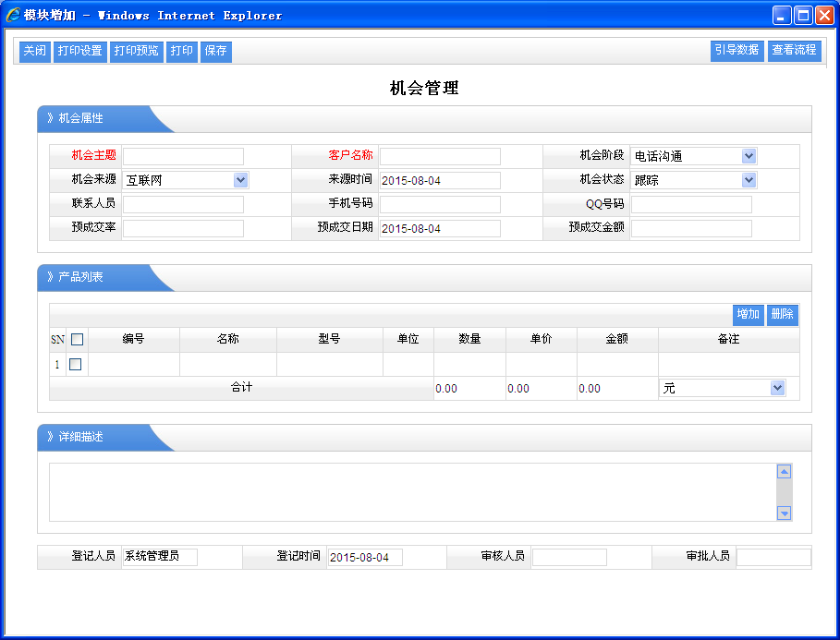Click the 来源时间 date field
840x640 pixels.
click(x=440, y=180)
